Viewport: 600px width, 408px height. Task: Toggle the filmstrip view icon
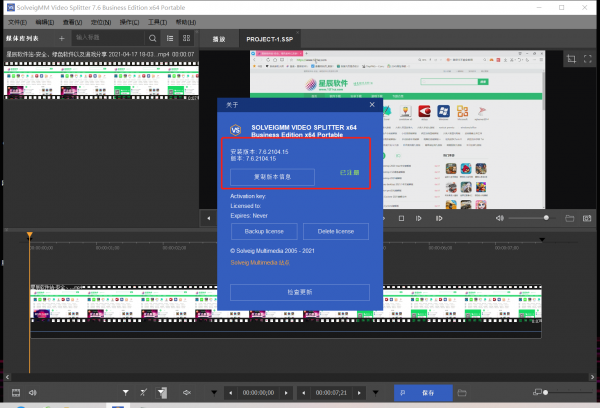point(16,393)
